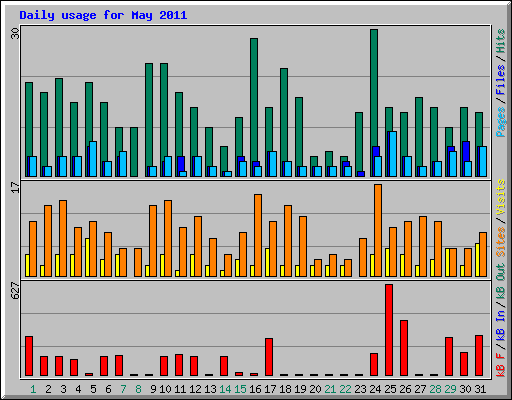Click the red kB bar for day 26

[x=404, y=348]
